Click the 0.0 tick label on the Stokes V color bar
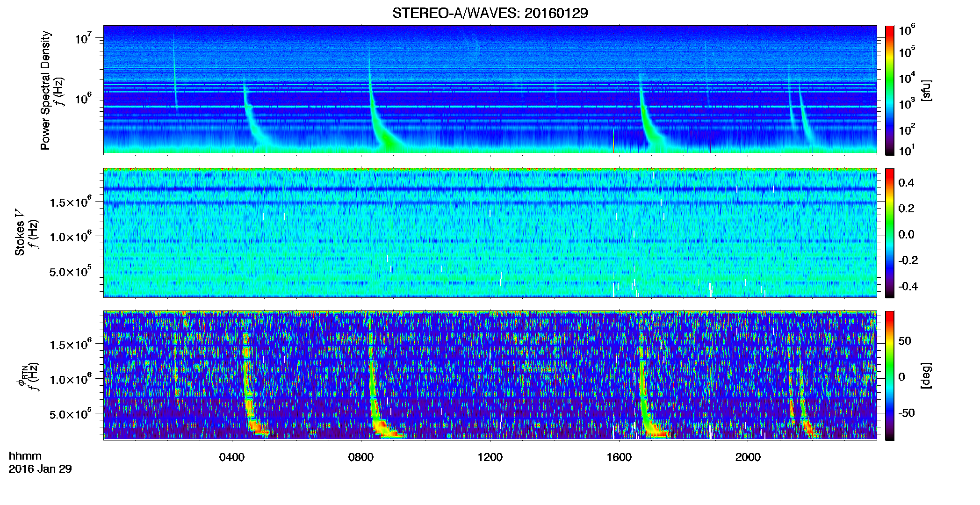 coord(906,234)
